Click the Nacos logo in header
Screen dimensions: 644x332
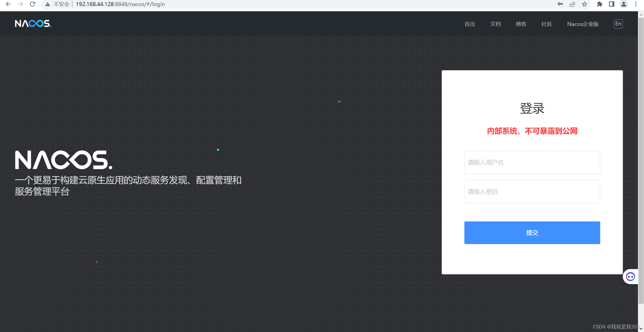(x=33, y=24)
